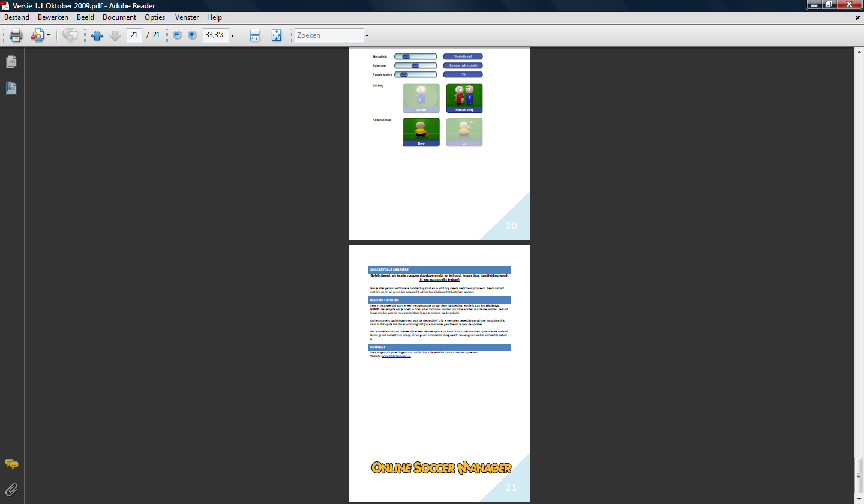Open the collaborate icon dropdown arrow
Image resolution: width=864 pixels, height=504 pixels.
coord(49,35)
